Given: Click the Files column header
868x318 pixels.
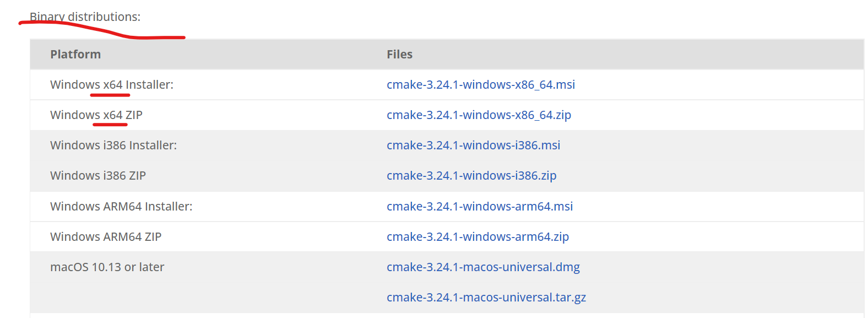Looking at the screenshot, I should click(399, 55).
